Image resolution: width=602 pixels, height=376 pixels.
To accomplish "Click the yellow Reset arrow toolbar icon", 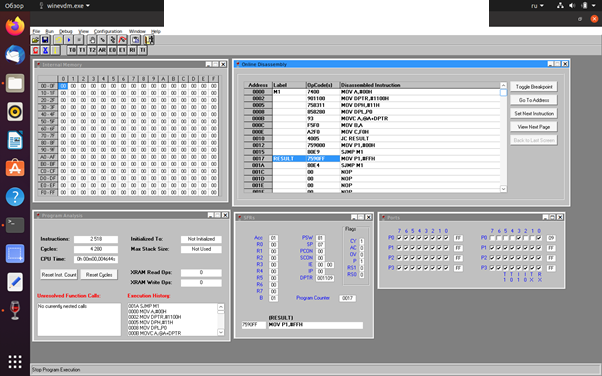I will tap(58, 40).
